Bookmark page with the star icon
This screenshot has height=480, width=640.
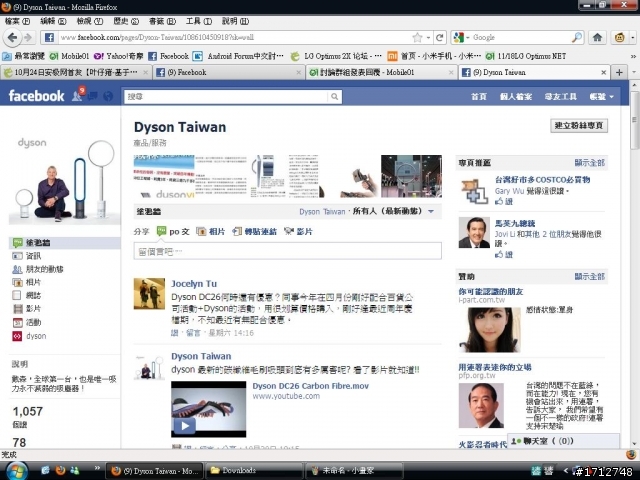(x=417, y=38)
